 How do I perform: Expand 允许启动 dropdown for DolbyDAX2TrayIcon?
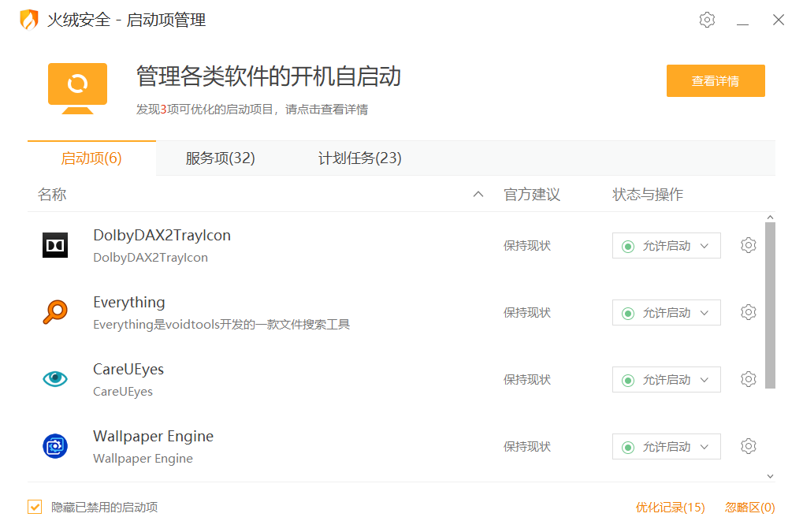tap(666, 246)
